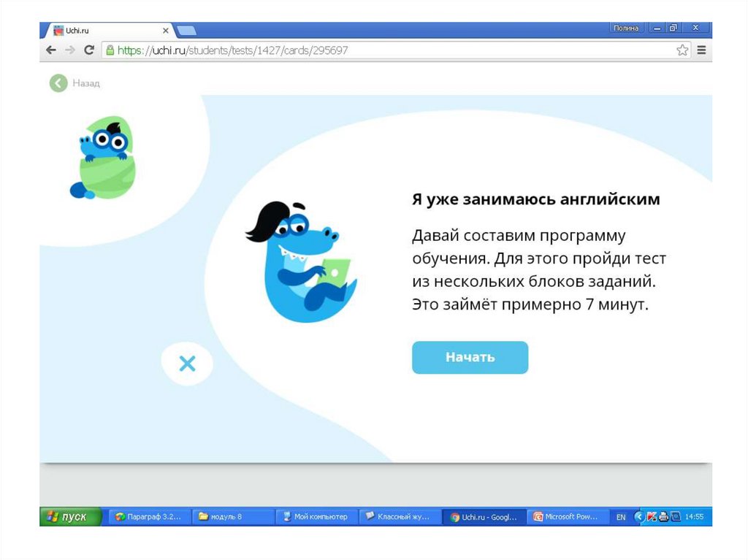The height and width of the screenshot is (560, 748).
Task: Reload the page with the refresh icon
Action: (89, 50)
